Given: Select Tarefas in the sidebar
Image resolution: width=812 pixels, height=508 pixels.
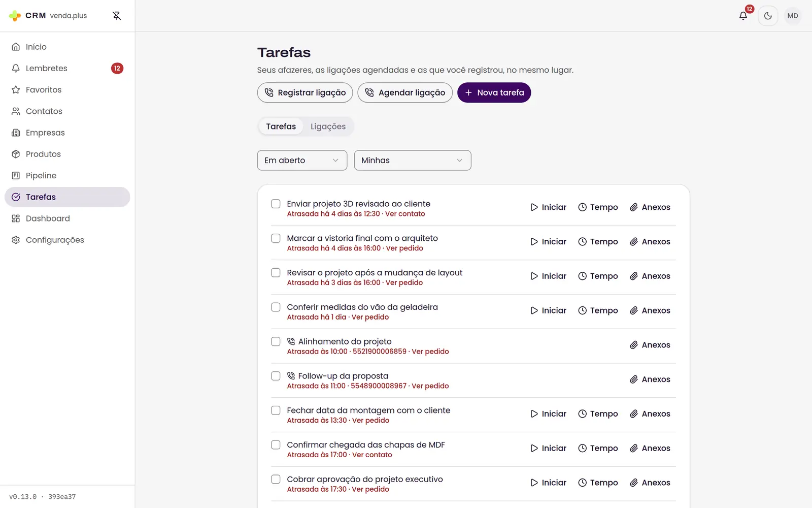Looking at the screenshot, I should (67, 197).
